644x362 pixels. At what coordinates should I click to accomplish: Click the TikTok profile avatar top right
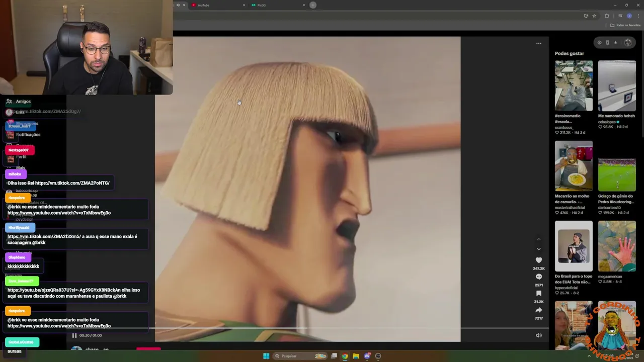(x=628, y=43)
